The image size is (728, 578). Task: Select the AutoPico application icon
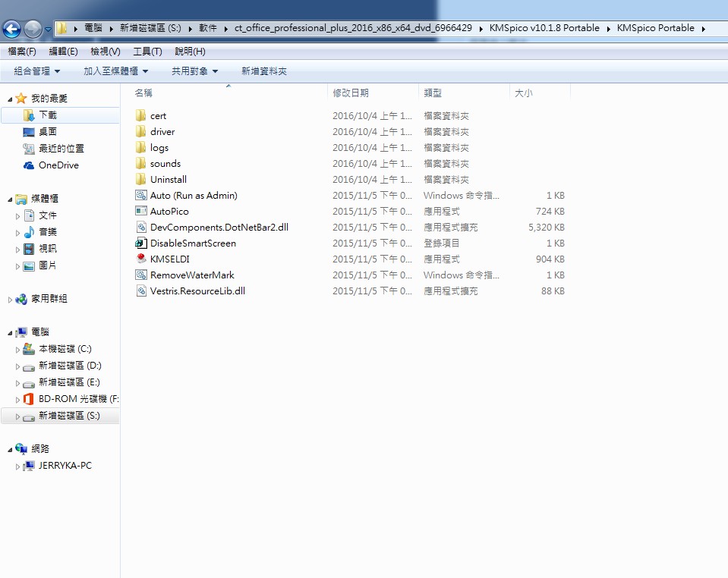pos(141,211)
